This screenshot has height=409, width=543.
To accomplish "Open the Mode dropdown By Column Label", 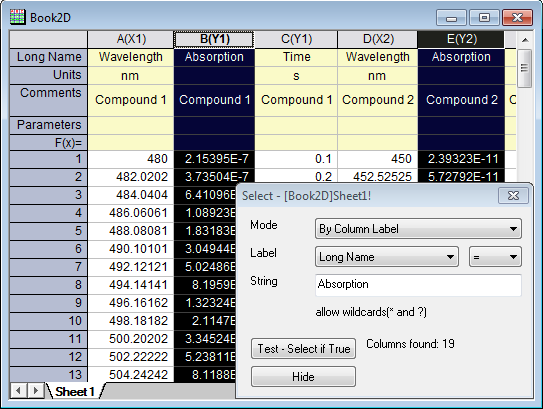I will coord(418,229).
